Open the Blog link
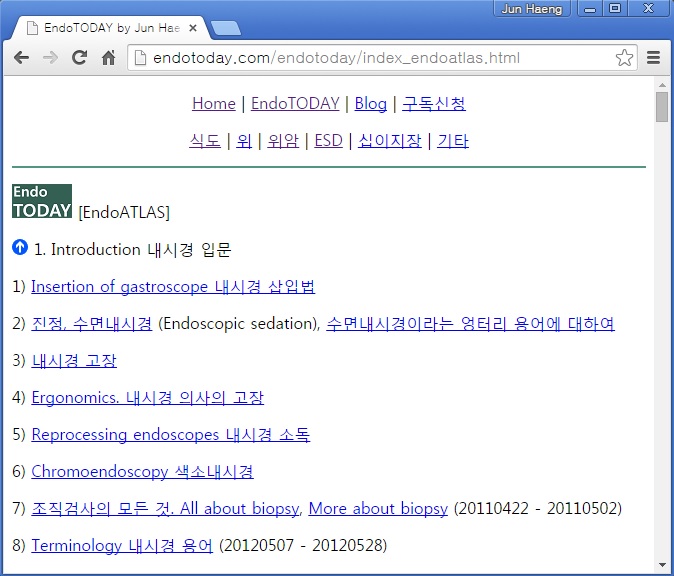674x576 pixels. (x=371, y=104)
